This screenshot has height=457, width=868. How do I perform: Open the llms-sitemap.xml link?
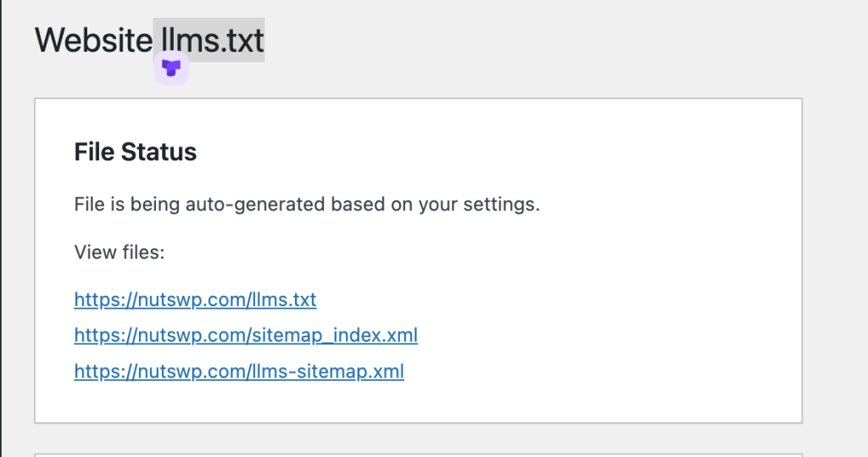point(239,371)
